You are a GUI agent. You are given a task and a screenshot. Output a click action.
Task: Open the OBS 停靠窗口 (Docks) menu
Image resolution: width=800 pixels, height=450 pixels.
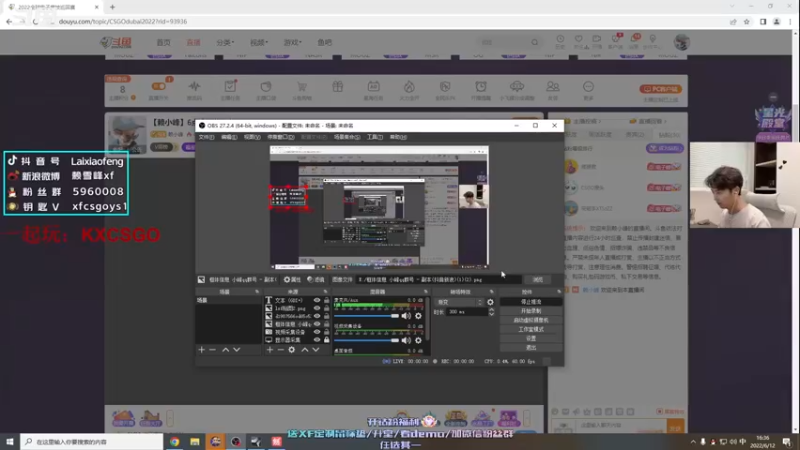point(281,137)
